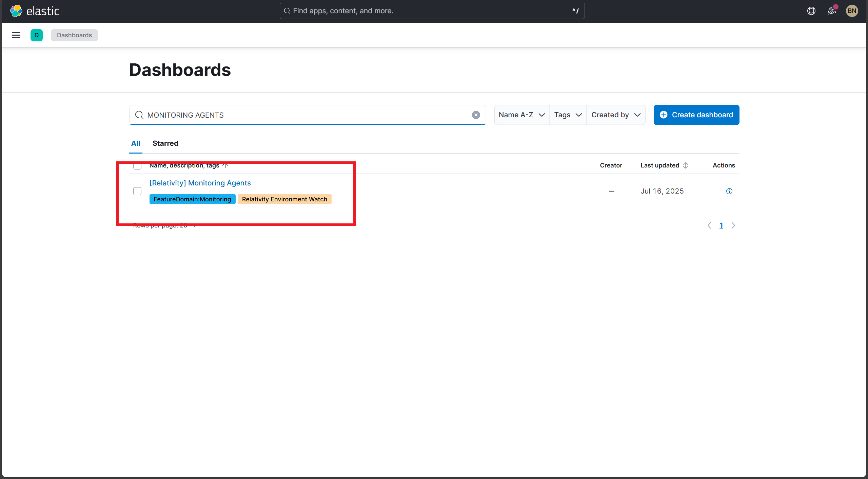The width and height of the screenshot is (868, 479).
Task: Switch to the Starred tab
Action: pos(165,143)
